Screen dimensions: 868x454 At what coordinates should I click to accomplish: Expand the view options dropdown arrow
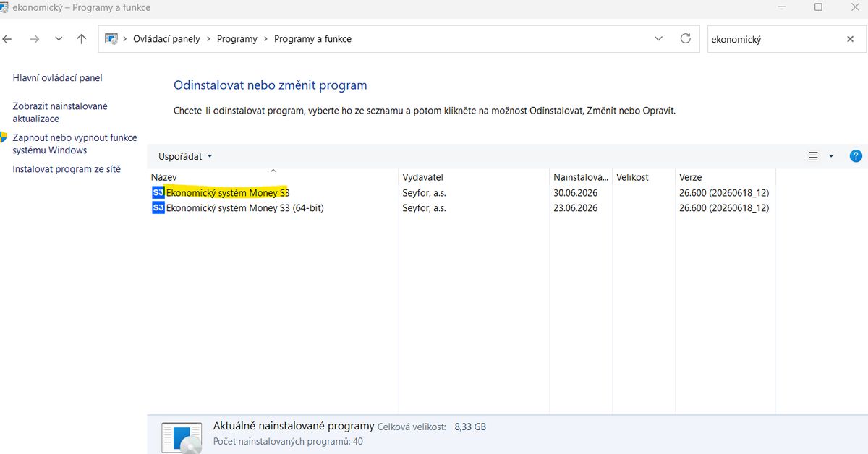(831, 156)
